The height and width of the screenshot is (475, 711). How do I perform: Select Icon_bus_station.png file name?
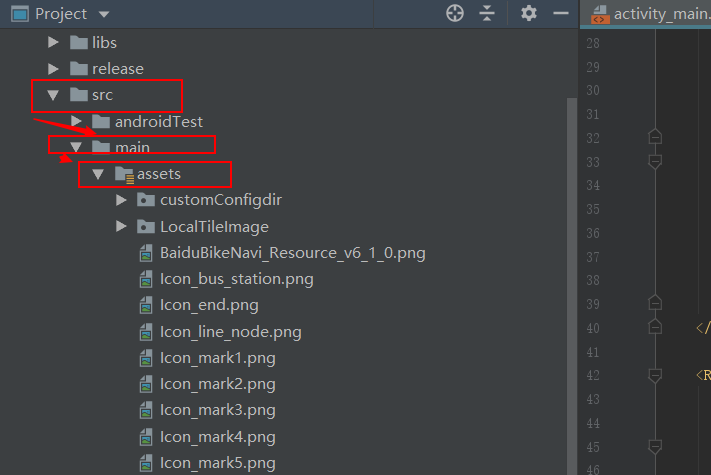(x=237, y=279)
